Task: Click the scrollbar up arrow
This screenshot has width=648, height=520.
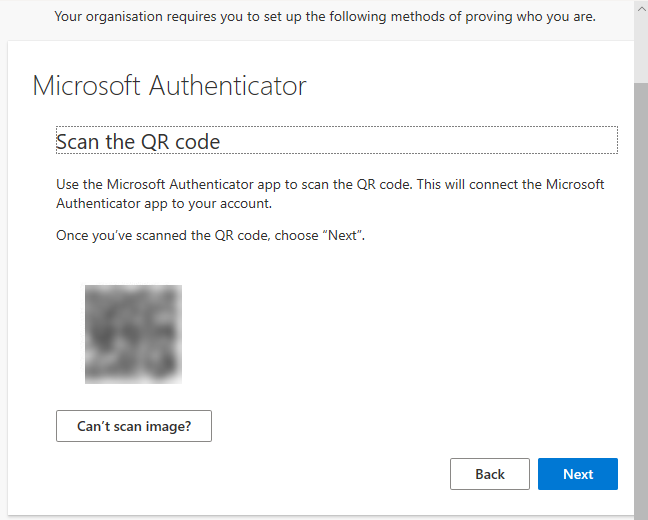Action: pos(641,9)
